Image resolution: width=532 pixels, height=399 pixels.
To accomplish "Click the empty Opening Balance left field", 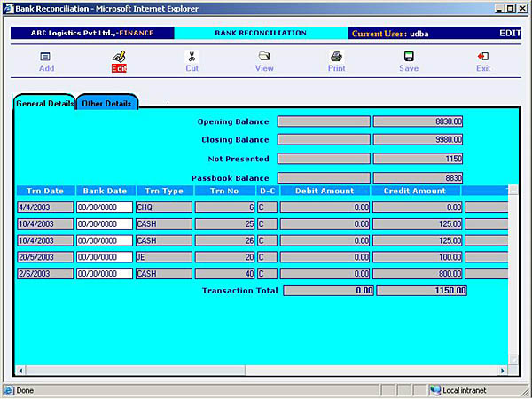I will click(324, 121).
